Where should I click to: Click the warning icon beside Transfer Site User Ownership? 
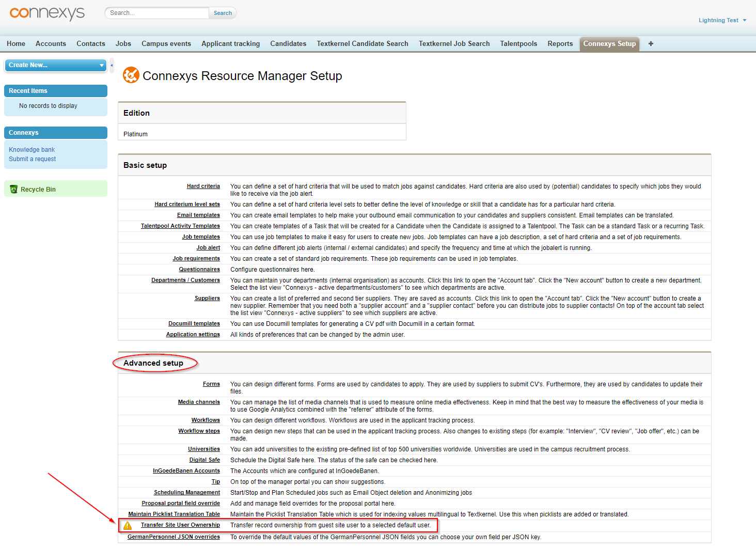point(128,526)
